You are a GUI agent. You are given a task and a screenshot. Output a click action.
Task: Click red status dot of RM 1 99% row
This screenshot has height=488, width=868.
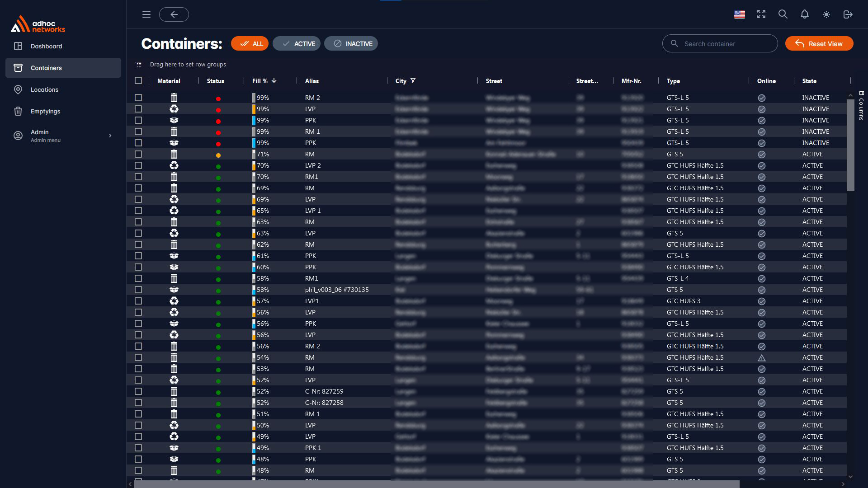[x=218, y=132]
